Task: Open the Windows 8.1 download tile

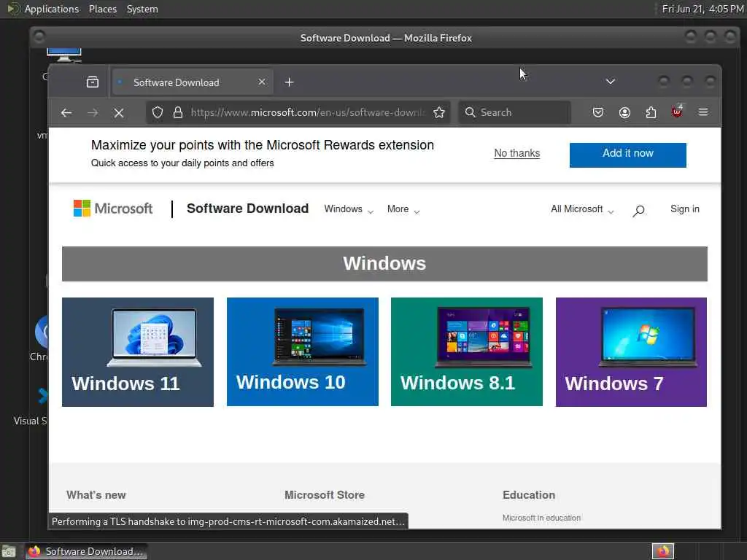Action: tap(466, 352)
